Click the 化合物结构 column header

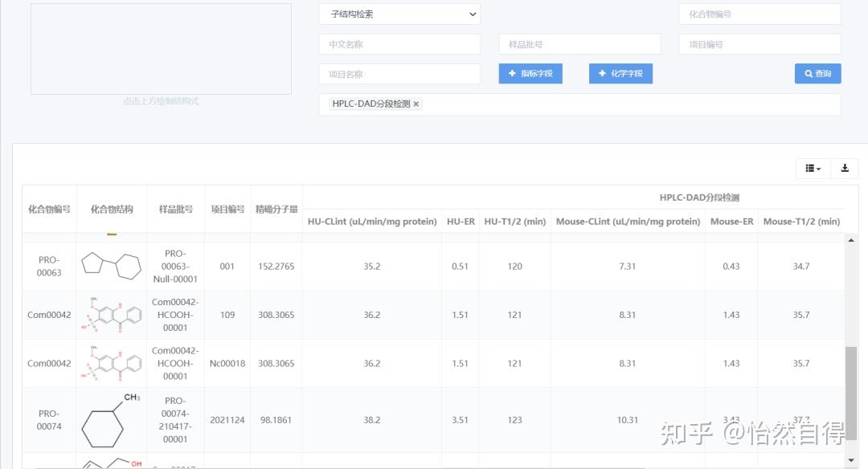pyautogui.click(x=112, y=209)
